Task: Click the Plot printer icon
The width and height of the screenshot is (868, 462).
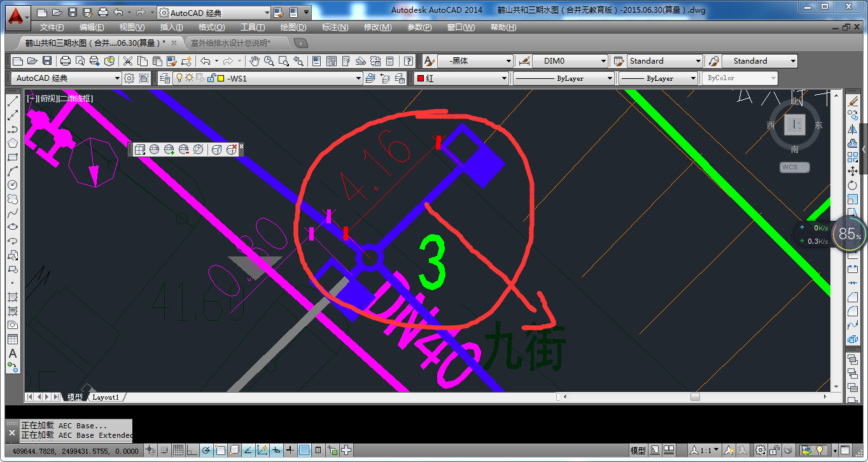Action: (65, 61)
